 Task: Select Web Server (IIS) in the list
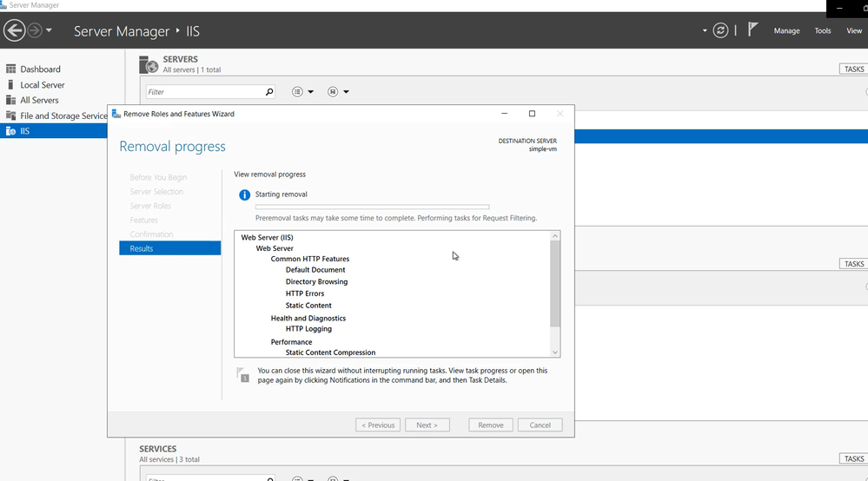[x=268, y=237]
